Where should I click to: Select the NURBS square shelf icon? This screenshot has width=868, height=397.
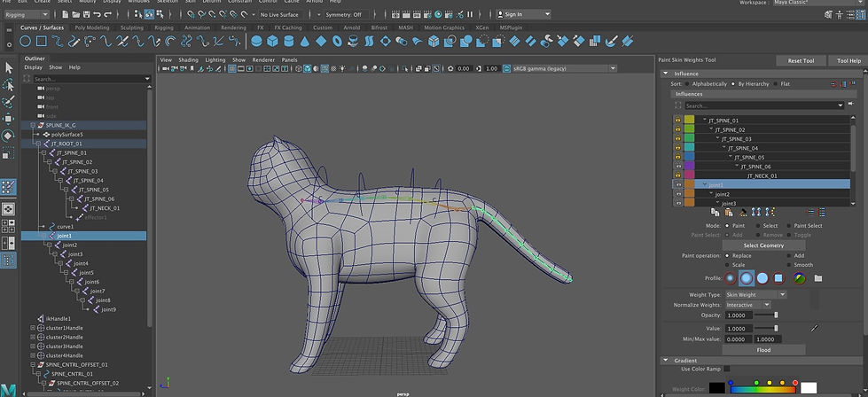click(42, 41)
